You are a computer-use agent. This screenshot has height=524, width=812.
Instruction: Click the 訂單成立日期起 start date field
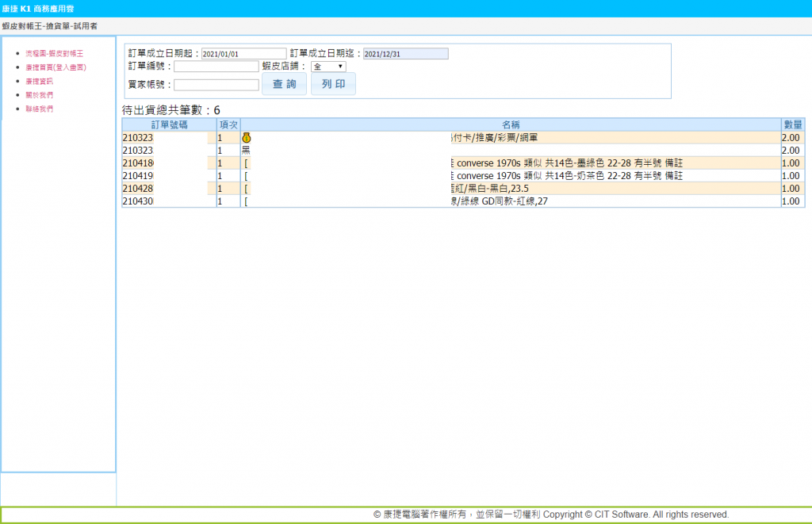(x=243, y=54)
